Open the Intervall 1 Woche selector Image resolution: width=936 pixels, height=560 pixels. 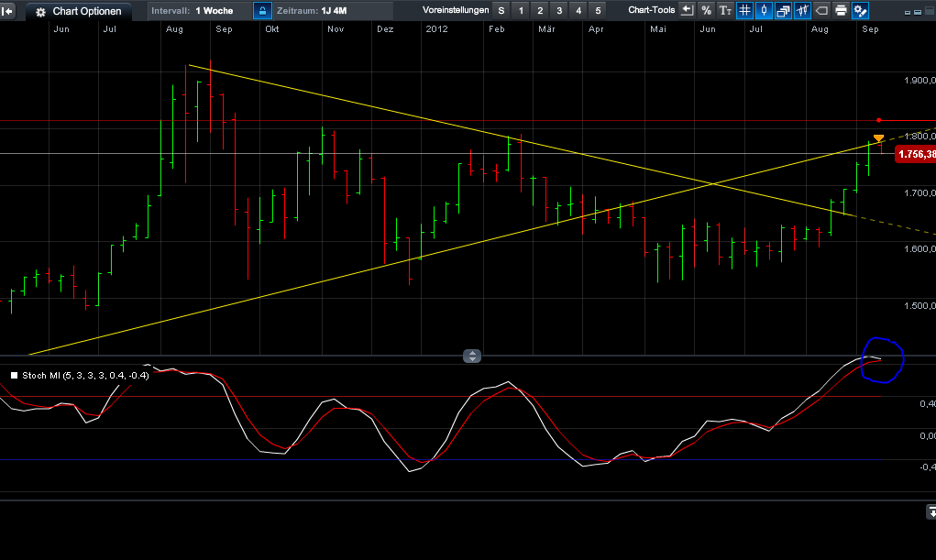click(199, 11)
